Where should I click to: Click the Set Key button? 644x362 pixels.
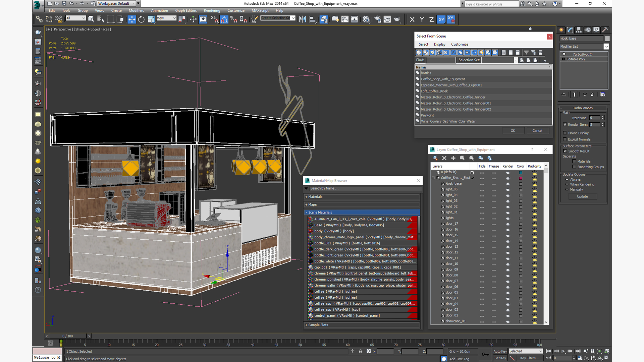click(500, 358)
